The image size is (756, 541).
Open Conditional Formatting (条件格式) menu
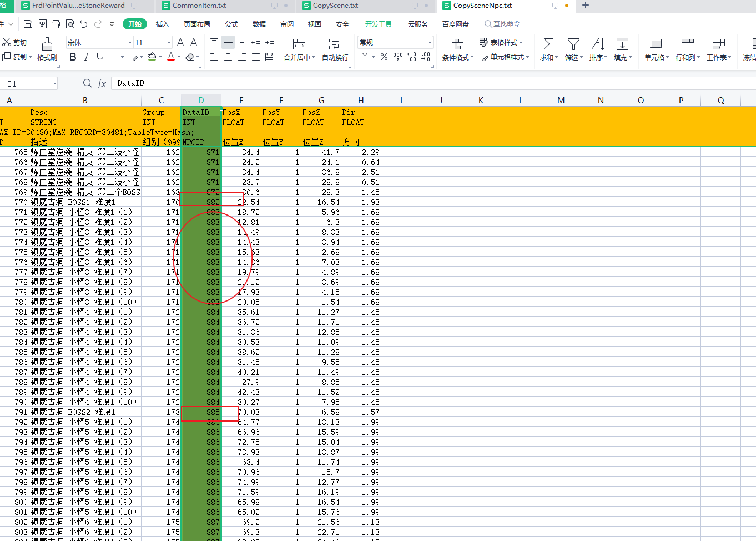point(457,49)
